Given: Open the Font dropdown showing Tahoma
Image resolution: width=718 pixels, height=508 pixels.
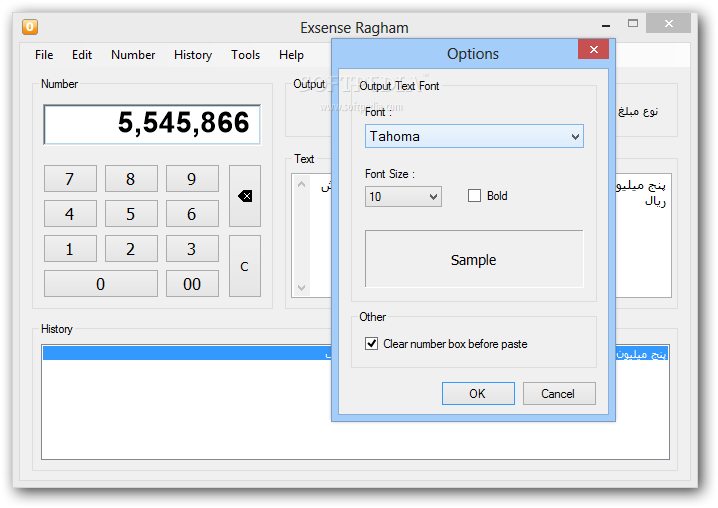Looking at the screenshot, I should [x=474, y=137].
